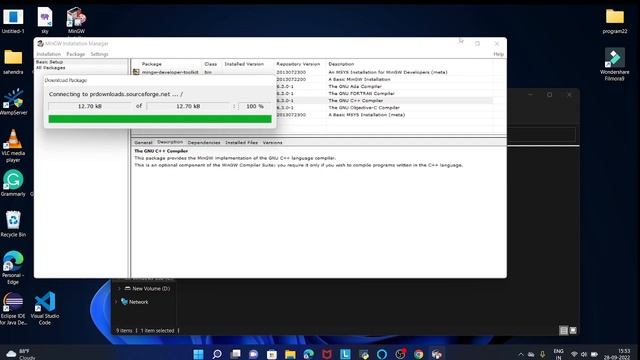Click the ENG IN language indicator
The width and height of the screenshot is (640, 360).
click(x=558, y=354)
